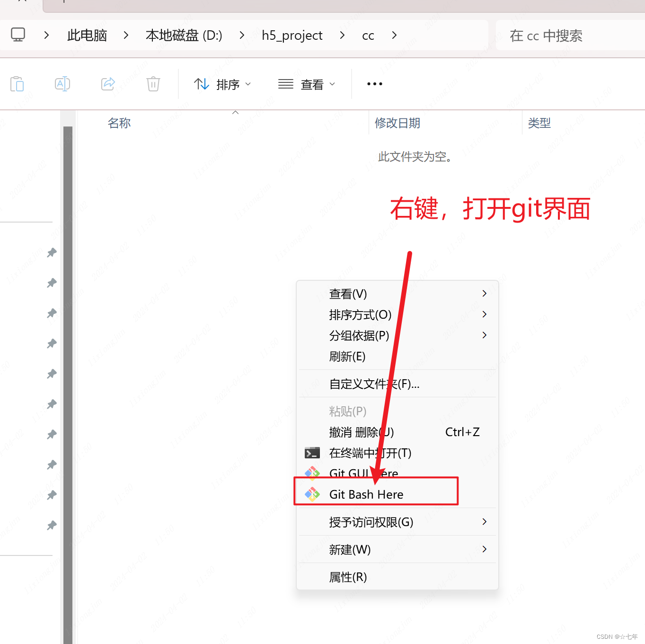Click cc breadcrumb in address bar

tap(368, 36)
